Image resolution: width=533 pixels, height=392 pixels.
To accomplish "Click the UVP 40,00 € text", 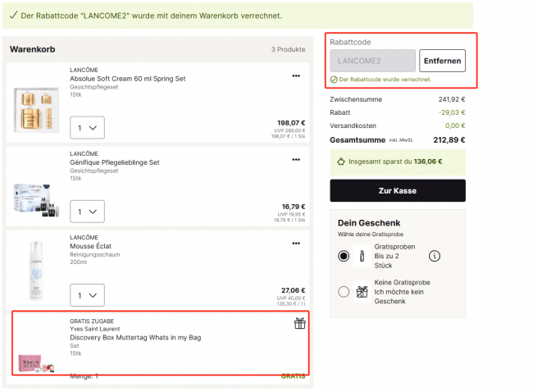I will 291,299.
